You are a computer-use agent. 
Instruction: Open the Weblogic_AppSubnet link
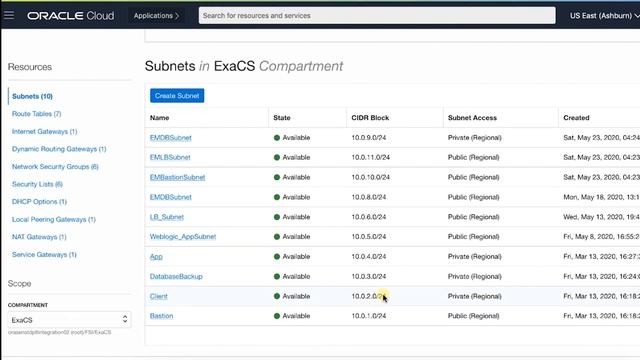pos(183,237)
